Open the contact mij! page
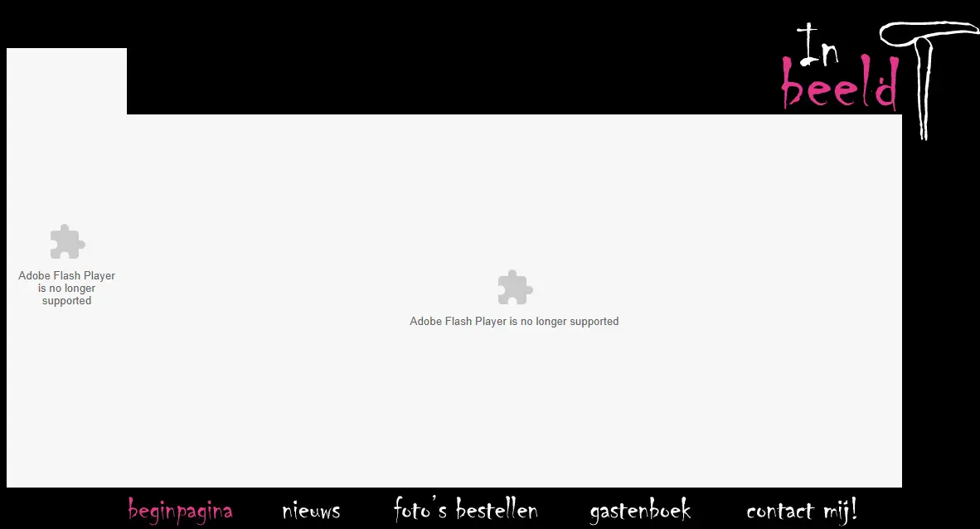 click(802, 511)
